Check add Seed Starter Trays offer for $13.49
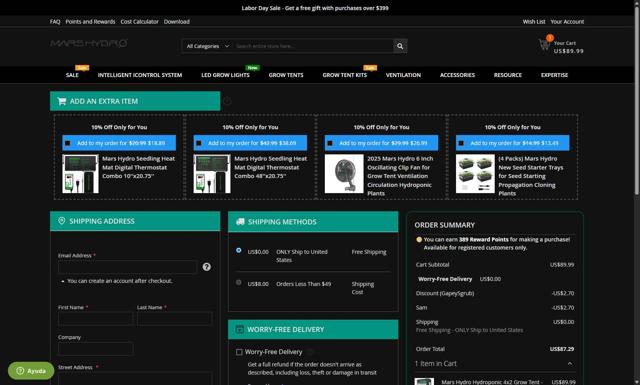Viewport: 640px width, 385px height. coord(461,143)
